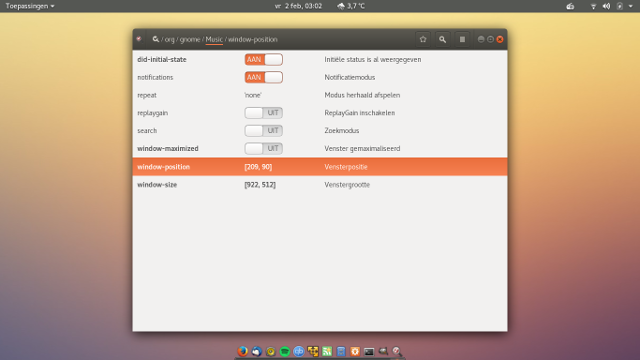Click description 'Zoekmodus'
The image size is (640, 360).
point(342,131)
